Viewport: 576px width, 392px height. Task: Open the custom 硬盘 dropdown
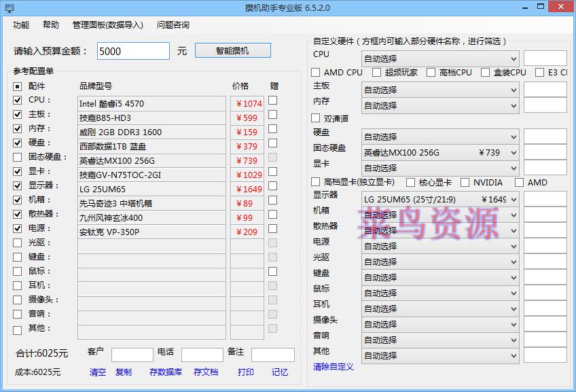[440, 137]
